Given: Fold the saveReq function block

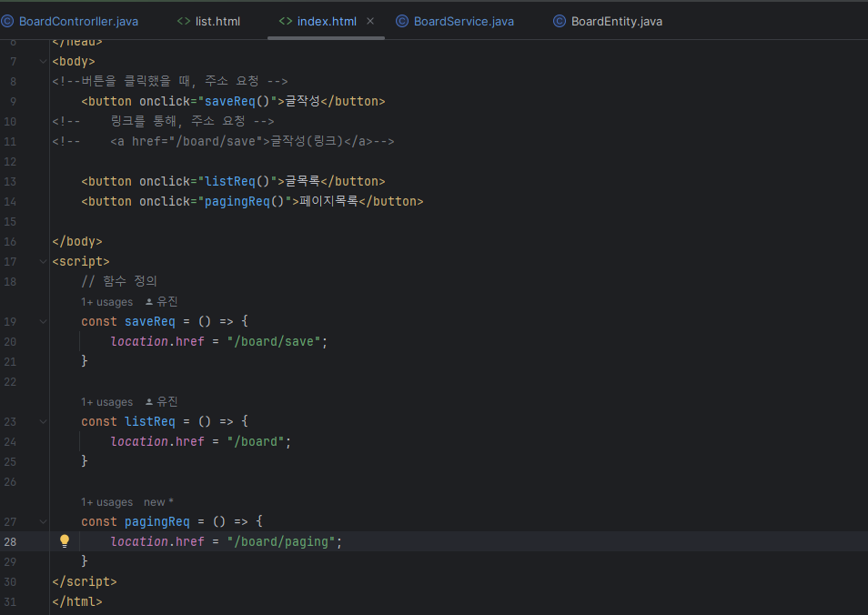Looking at the screenshot, I should point(43,322).
